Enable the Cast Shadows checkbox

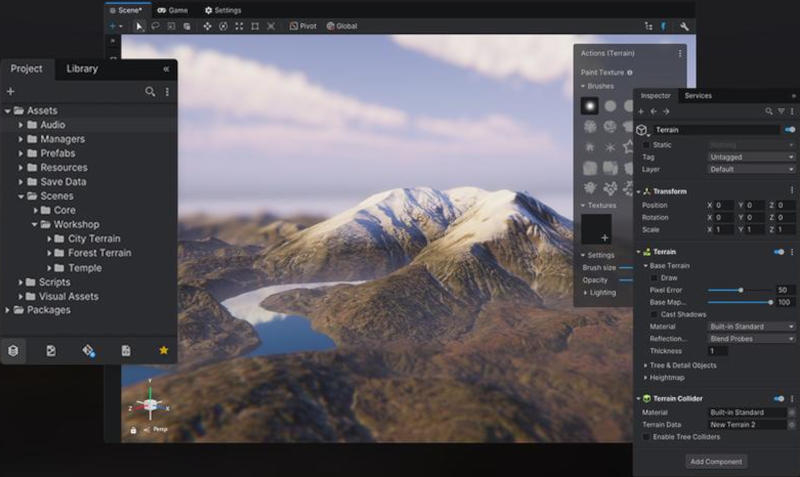654,314
